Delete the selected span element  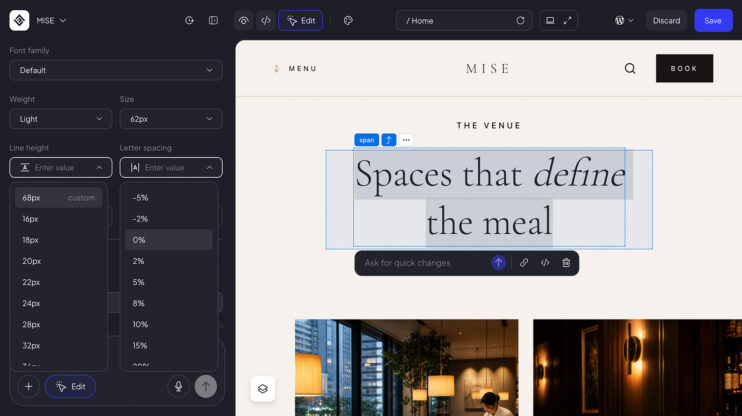(x=566, y=263)
